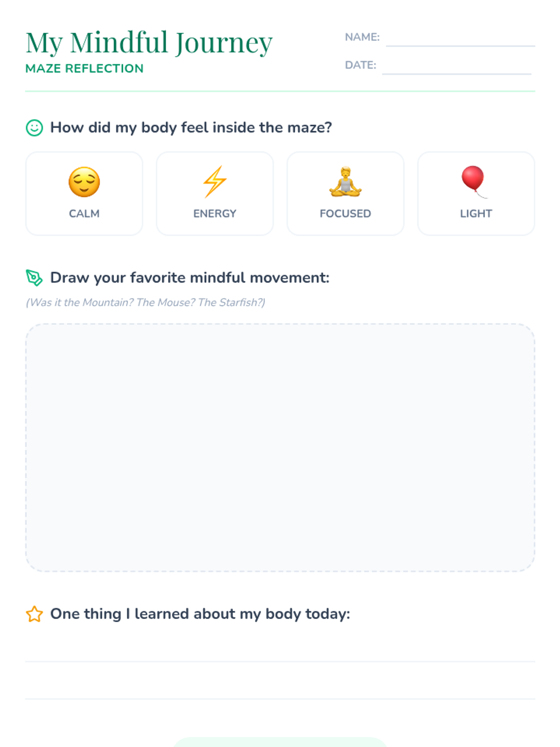Click the pale green button at bottom
560x747 pixels.
[x=280, y=742]
